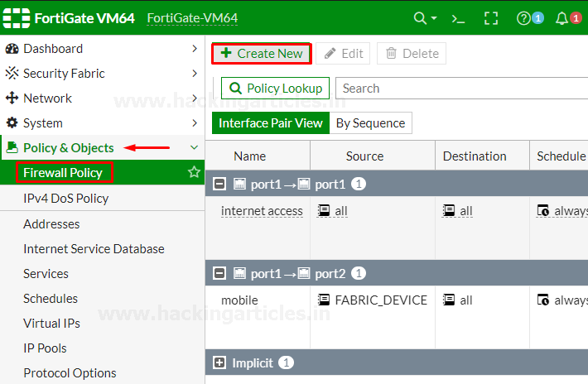Expand the Network menu chevron

coord(195,98)
